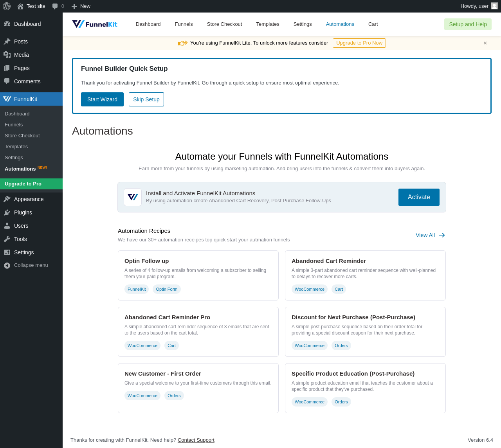Click the Posts pushpin icon
The height and width of the screenshot is (448, 501).
7,41
